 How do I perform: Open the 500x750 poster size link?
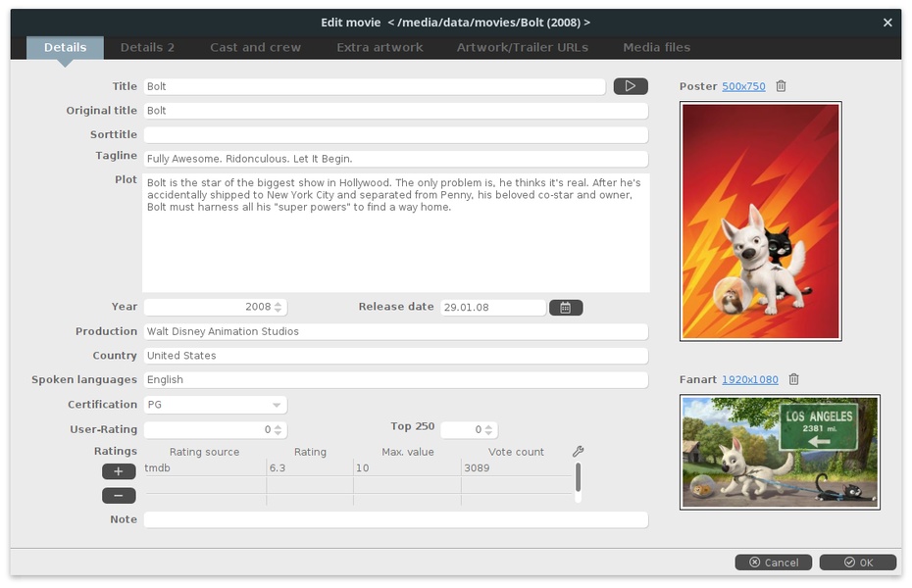pos(743,86)
